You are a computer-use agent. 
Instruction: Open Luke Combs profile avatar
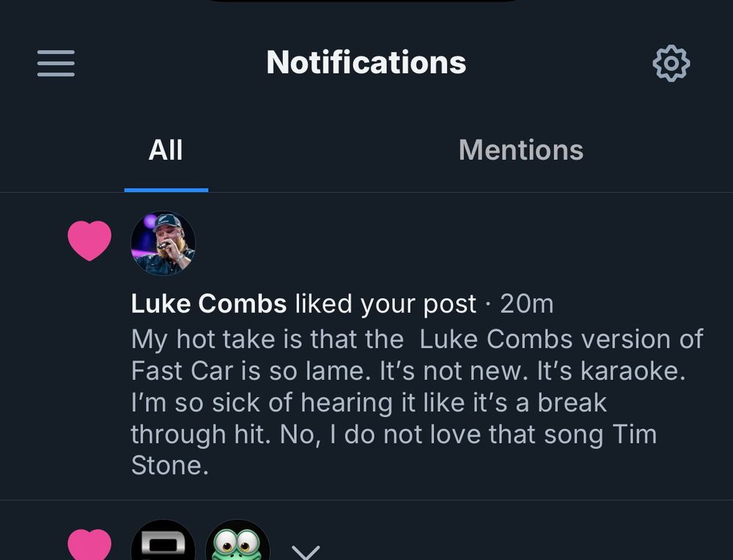[163, 243]
